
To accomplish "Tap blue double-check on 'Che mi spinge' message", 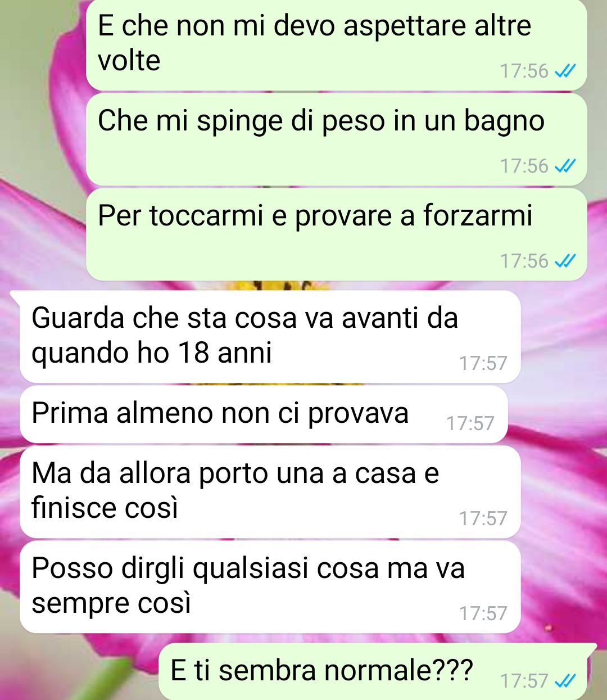I will [565, 166].
